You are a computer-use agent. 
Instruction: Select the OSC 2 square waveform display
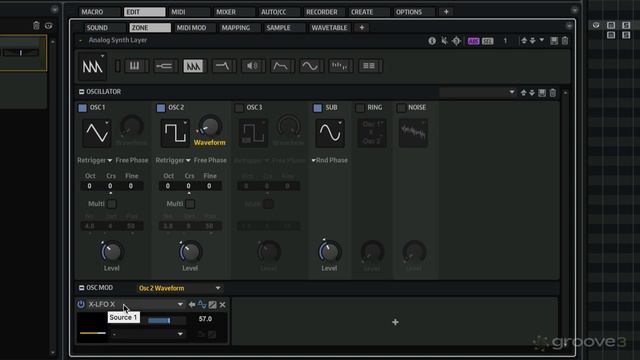click(175, 133)
